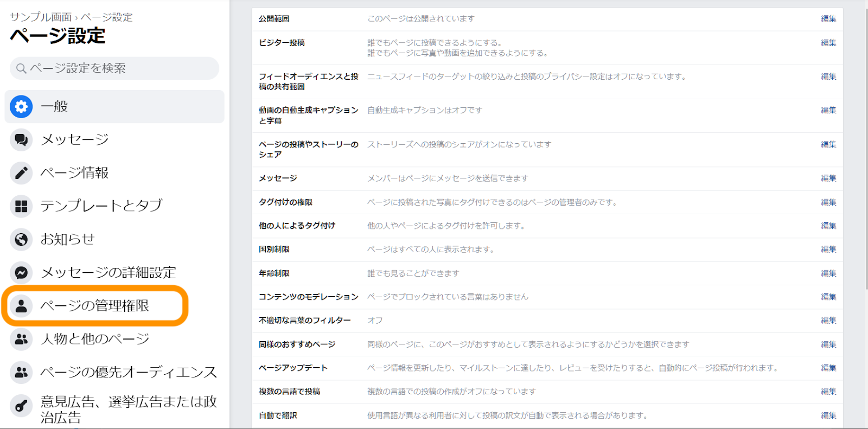Viewport: 868px width, 429px height.
Task: Edit the タグ付けの権限 setting
Action: pos(828,202)
